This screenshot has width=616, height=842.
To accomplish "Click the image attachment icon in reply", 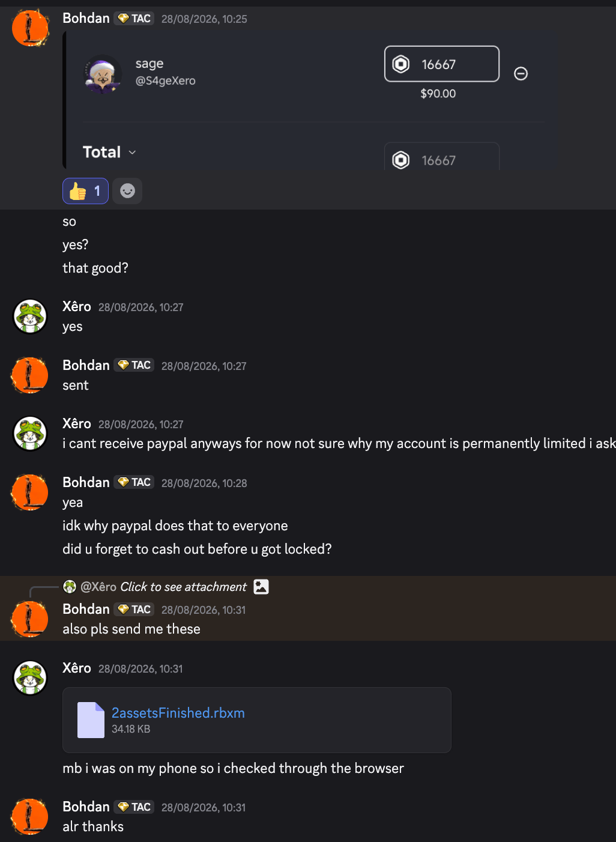I will (x=261, y=587).
